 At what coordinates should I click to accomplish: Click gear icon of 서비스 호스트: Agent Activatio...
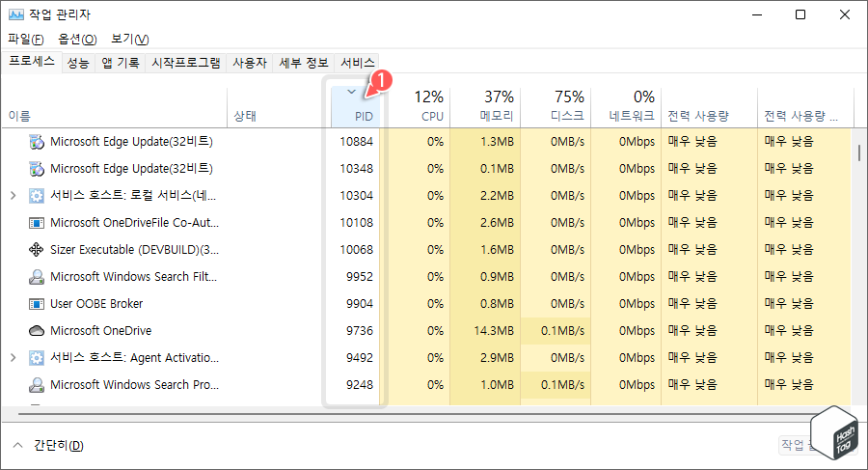37,358
